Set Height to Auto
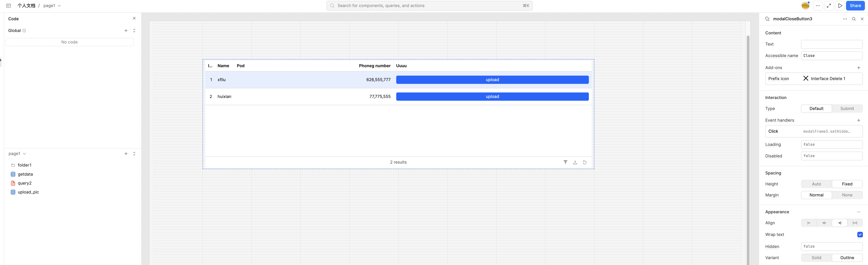Viewport: 868px width, 265px height. (816, 184)
